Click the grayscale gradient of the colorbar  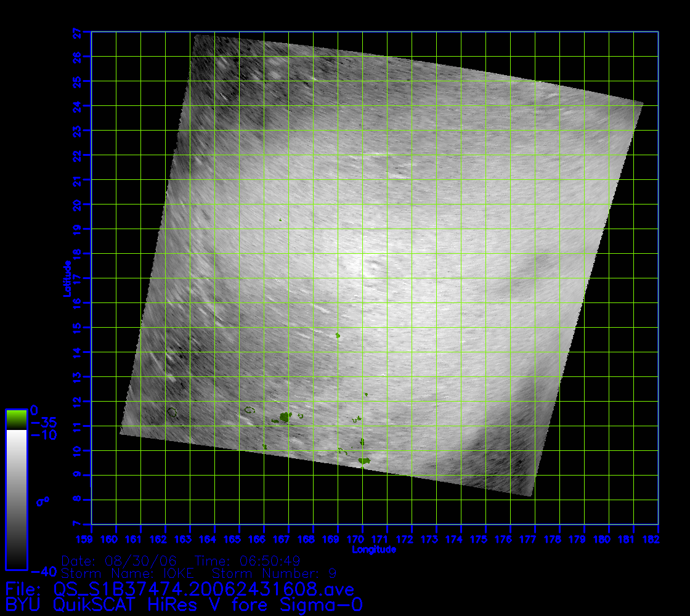click(16, 499)
